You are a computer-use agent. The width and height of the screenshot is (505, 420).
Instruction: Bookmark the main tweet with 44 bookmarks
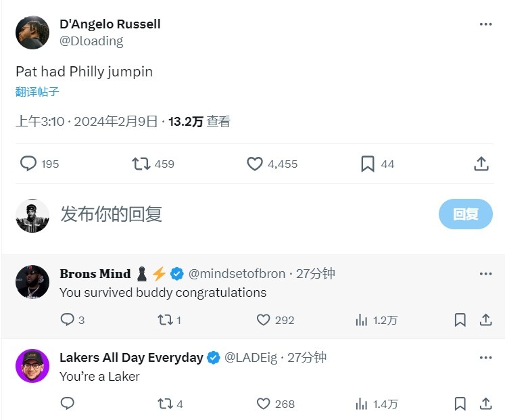(368, 164)
